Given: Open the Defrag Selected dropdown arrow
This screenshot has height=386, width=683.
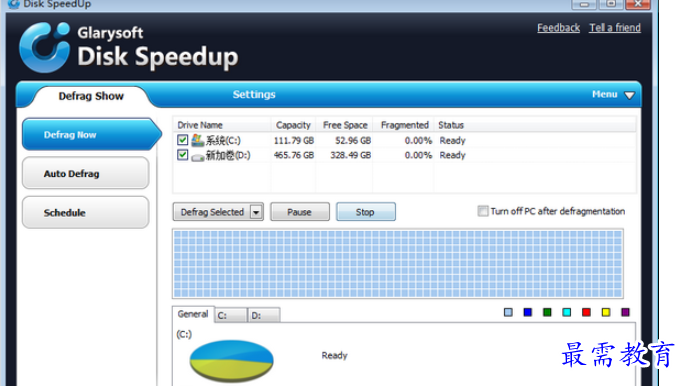Looking at the screenshot, I should coord(257,212).
